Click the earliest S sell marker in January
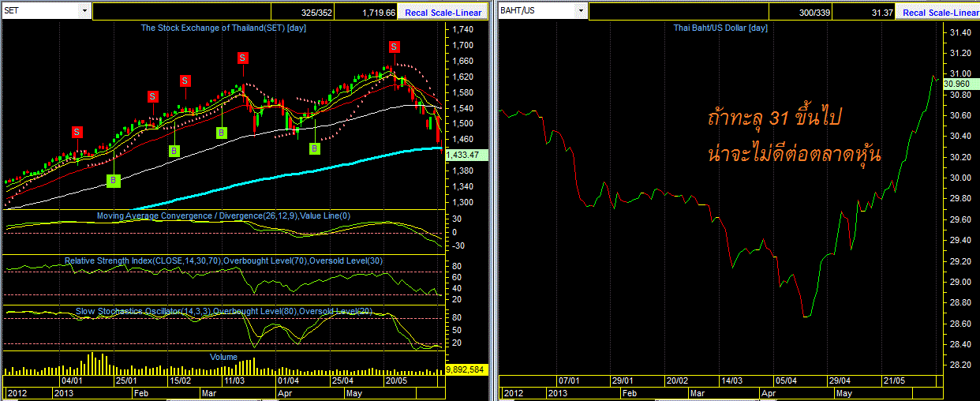The image size is (980, 401). 77,131
